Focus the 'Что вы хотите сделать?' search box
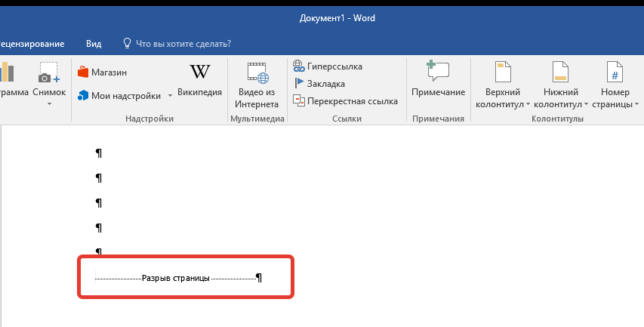This screenshot has height=327, width=644. (182, 43)
